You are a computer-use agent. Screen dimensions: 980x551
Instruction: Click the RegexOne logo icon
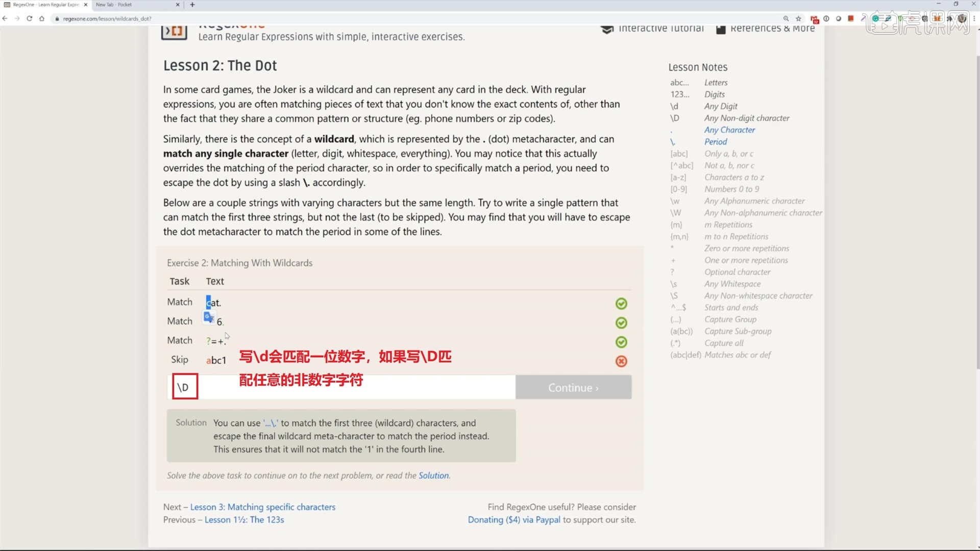[x=174, y=32]
